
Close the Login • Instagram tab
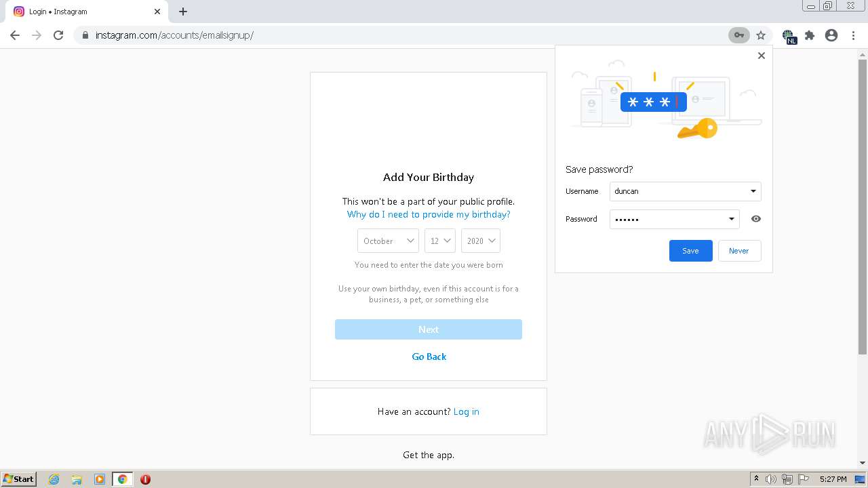157,12
